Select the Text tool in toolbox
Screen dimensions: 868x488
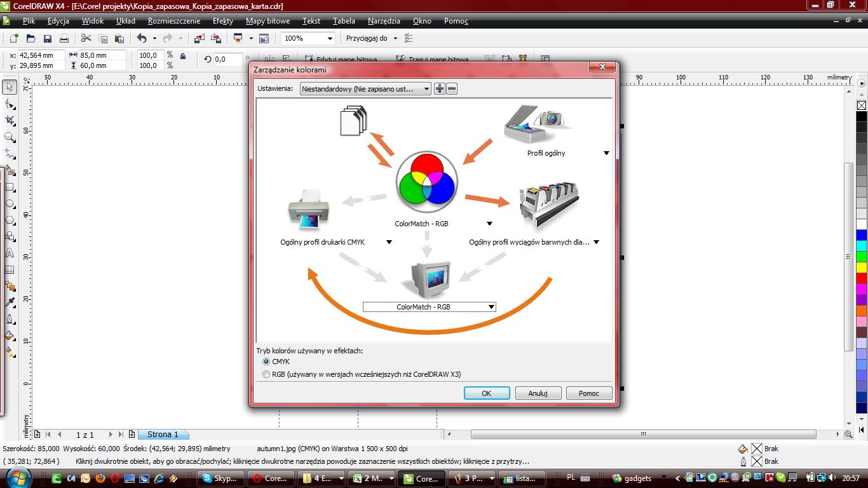(x=10, y=253)
